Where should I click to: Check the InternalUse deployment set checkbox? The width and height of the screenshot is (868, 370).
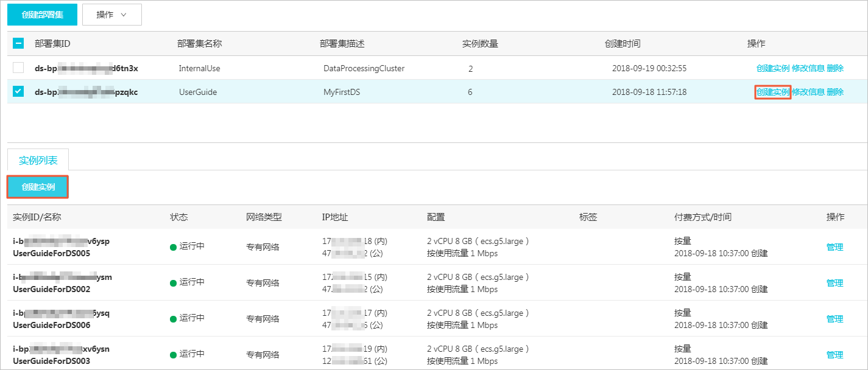18,68
